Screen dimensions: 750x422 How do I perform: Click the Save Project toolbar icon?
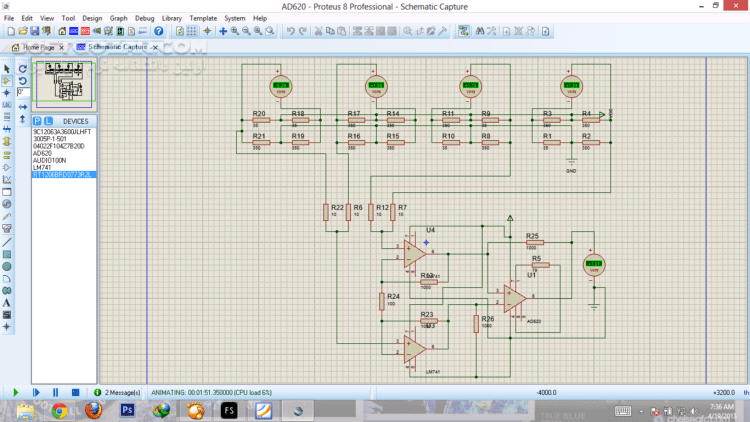[32, 31]
